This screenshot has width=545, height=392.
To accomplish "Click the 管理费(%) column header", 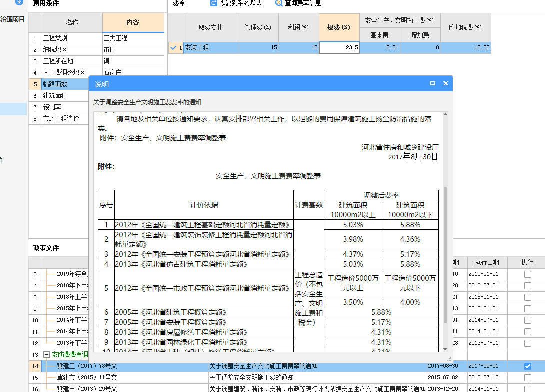I will 258,27.
